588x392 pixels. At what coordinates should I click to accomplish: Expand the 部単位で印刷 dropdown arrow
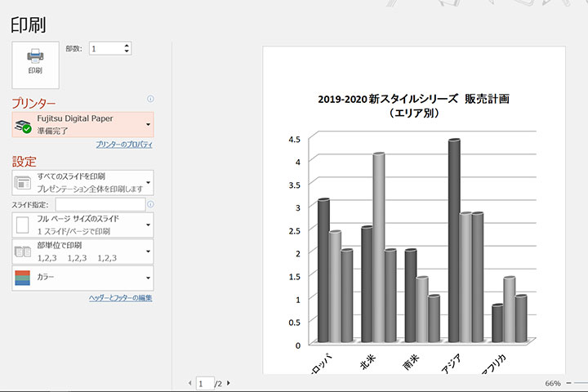pos(147,251)
